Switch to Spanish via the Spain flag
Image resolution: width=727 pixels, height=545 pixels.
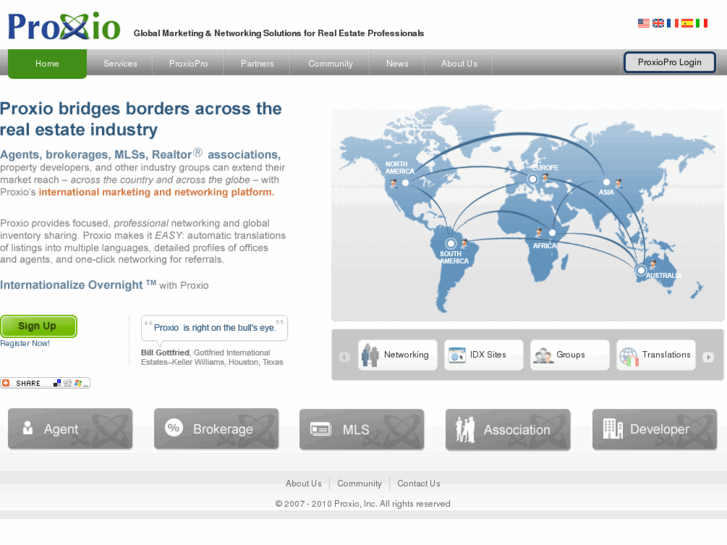687,23
